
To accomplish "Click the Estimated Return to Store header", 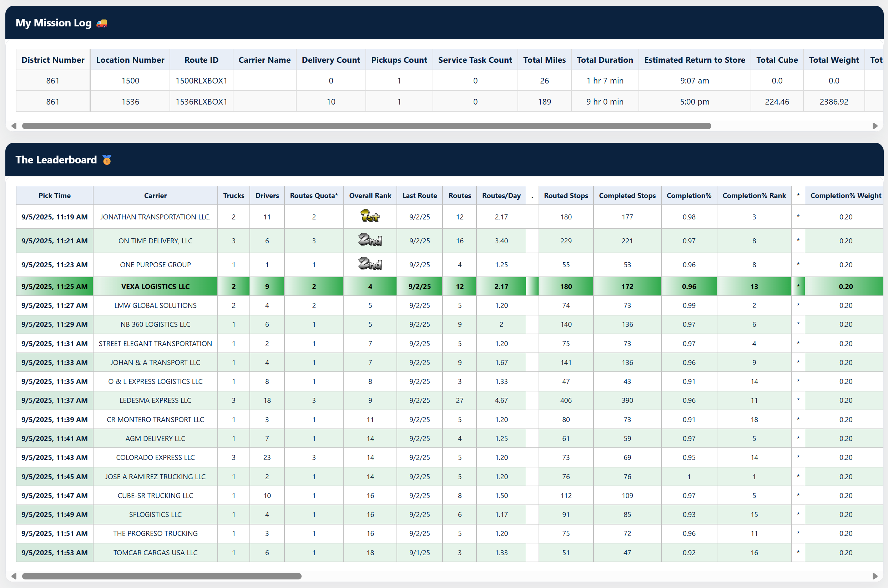I will click(695, 60).
